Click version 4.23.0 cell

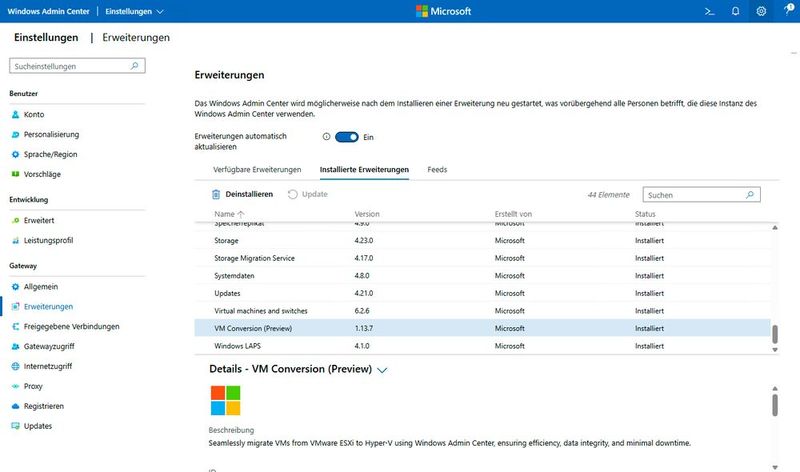[x=364, y=240]
